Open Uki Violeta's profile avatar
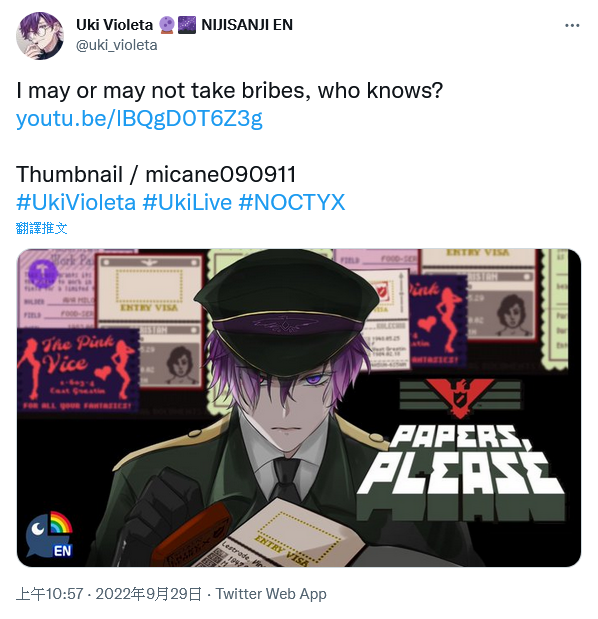 39,36
